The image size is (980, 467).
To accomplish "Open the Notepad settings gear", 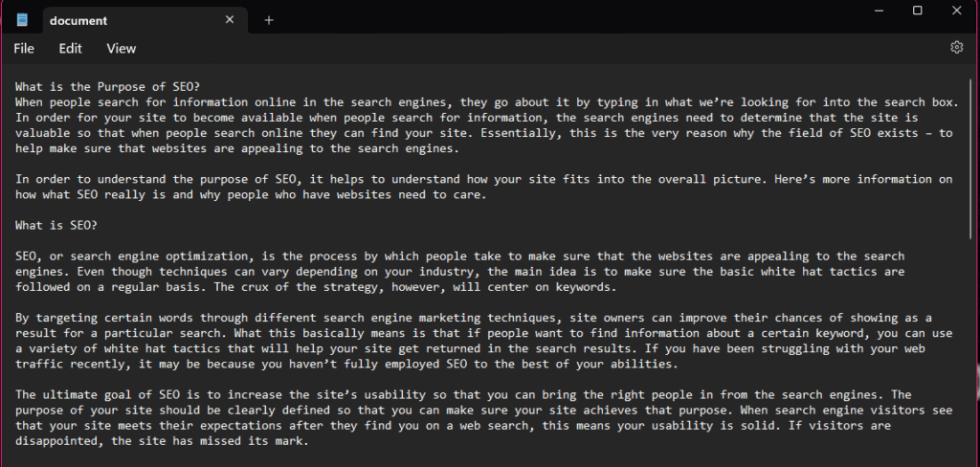I will click(956, 48).
